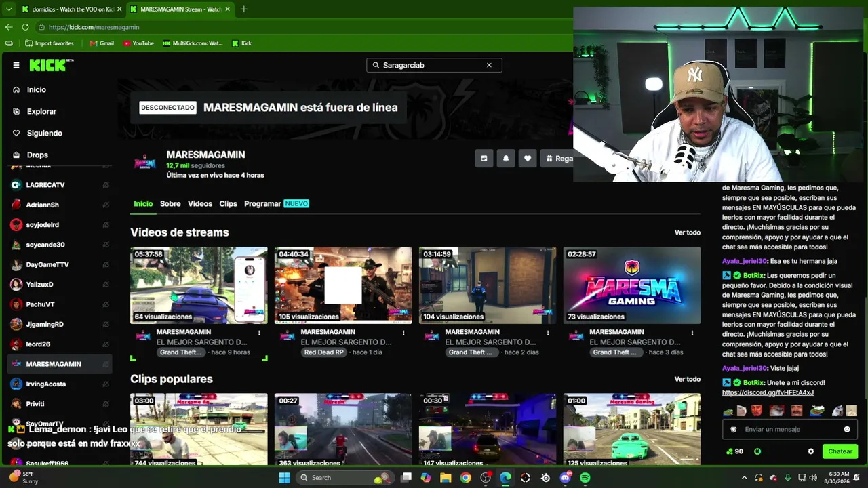This screenshot has height=488, width=868.
Task: Open the discord.gg link in chat
Action: pyautogui.click(x=768, y=392)
